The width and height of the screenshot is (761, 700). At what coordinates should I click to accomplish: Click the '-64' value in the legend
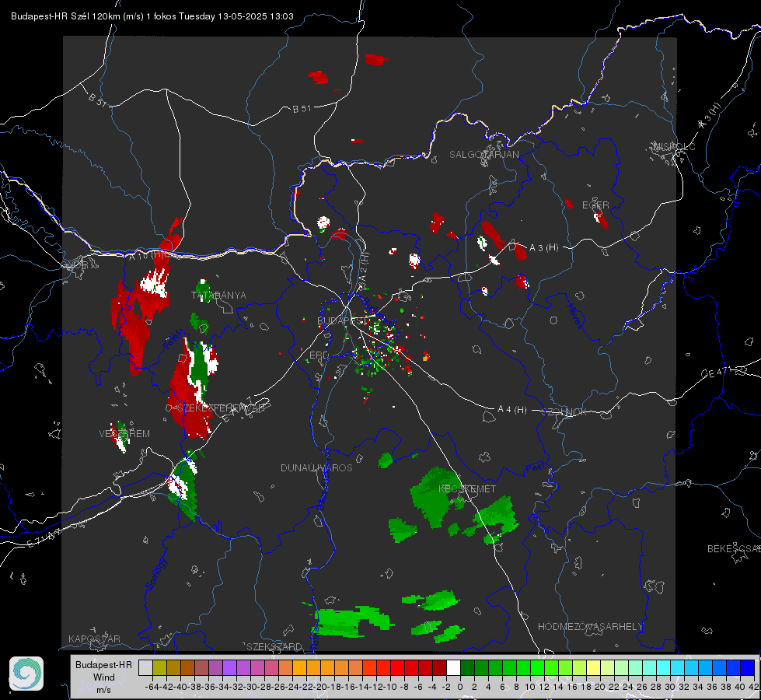(152, 687)
